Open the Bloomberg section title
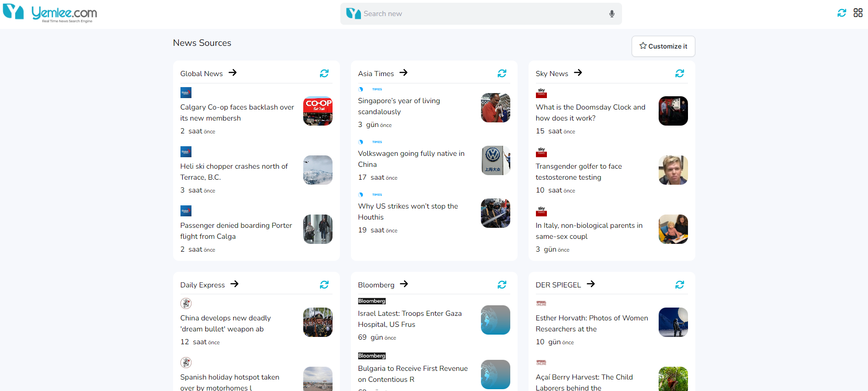The width and height of the screenshot is (868, 391). click(376, 285)
